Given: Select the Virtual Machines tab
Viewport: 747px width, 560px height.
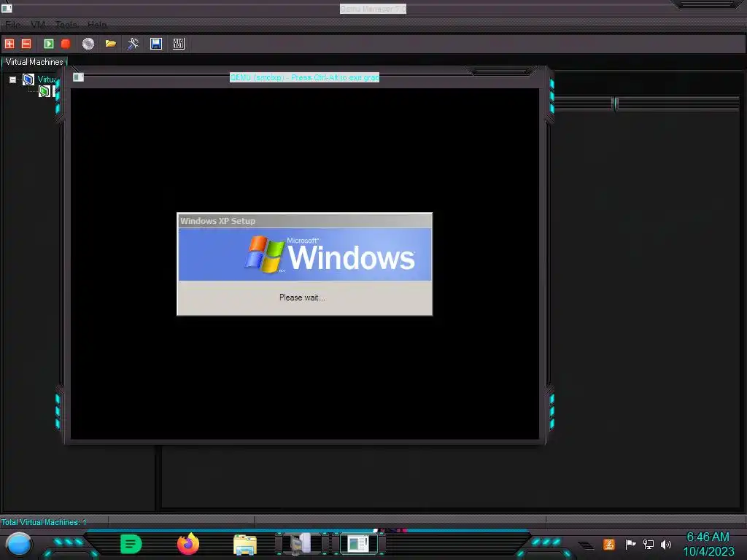Looking at the screenshot, I should coord(34,62).
